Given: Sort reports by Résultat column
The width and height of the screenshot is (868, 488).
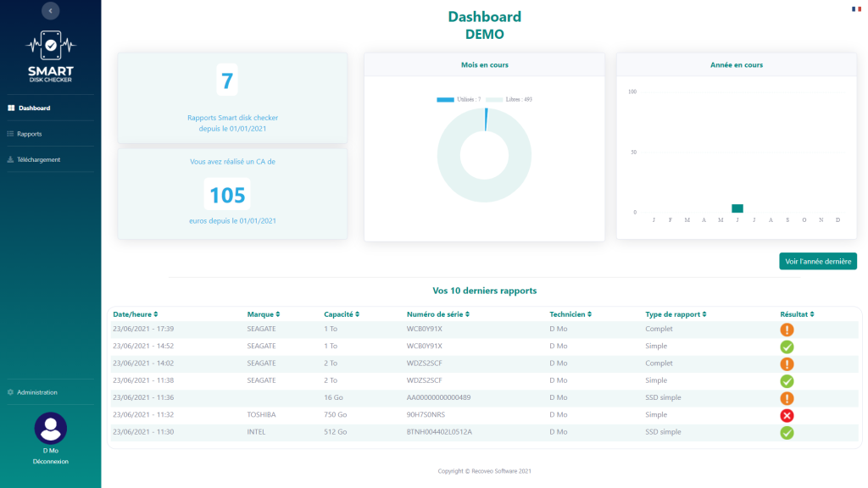Looking at the screenshot, I should click(798, 314).
